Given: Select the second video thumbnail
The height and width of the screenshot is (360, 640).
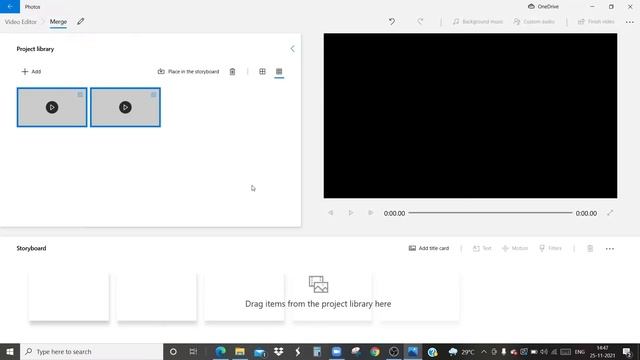Looking at the screenshot, I should pos(125,107).
